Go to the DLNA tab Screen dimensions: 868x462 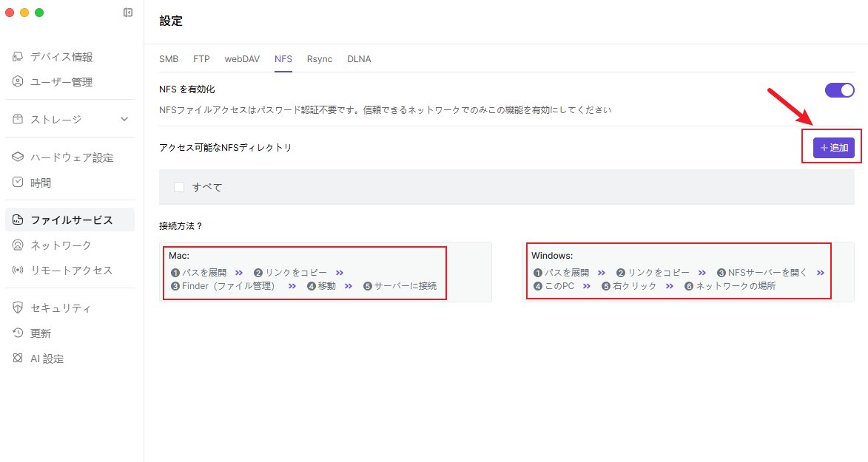[x=359, y=59]
